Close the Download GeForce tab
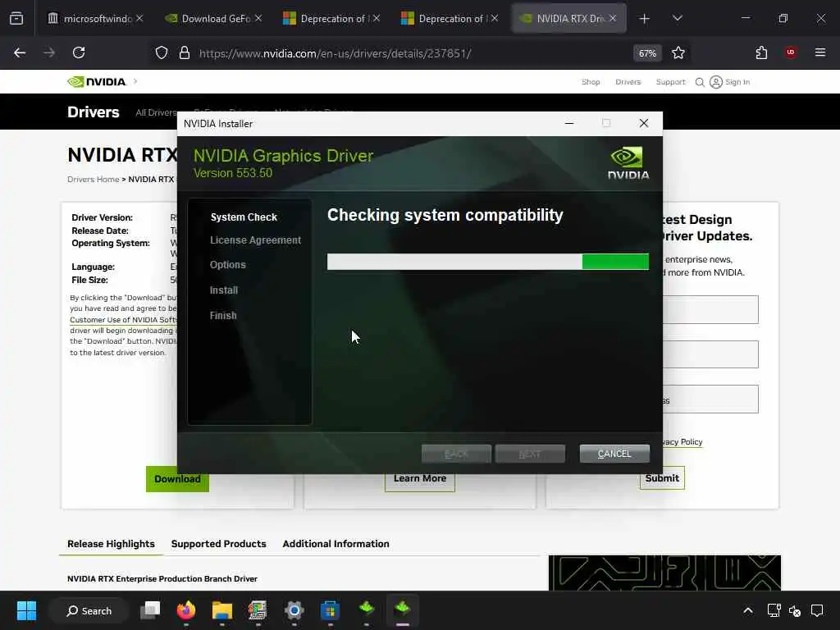 [258, 18]
